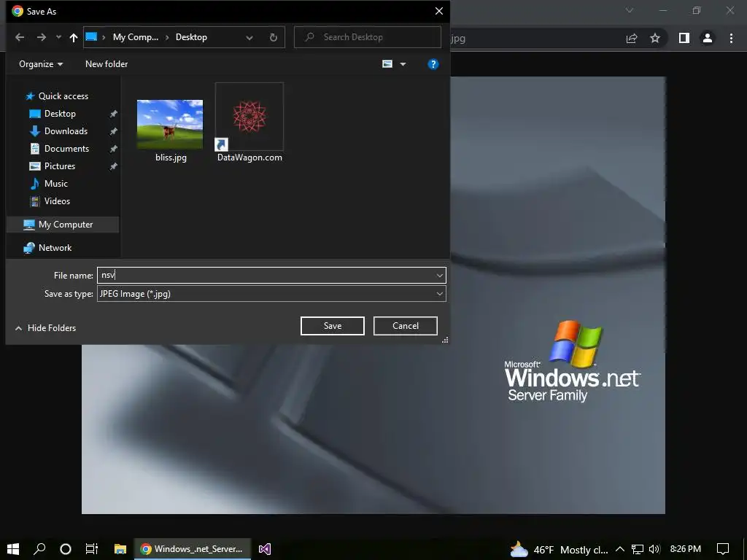This screenshot has width=747, height=560.
Task: Click My Comp... breadcrumb segment
Action: (135, 37)
